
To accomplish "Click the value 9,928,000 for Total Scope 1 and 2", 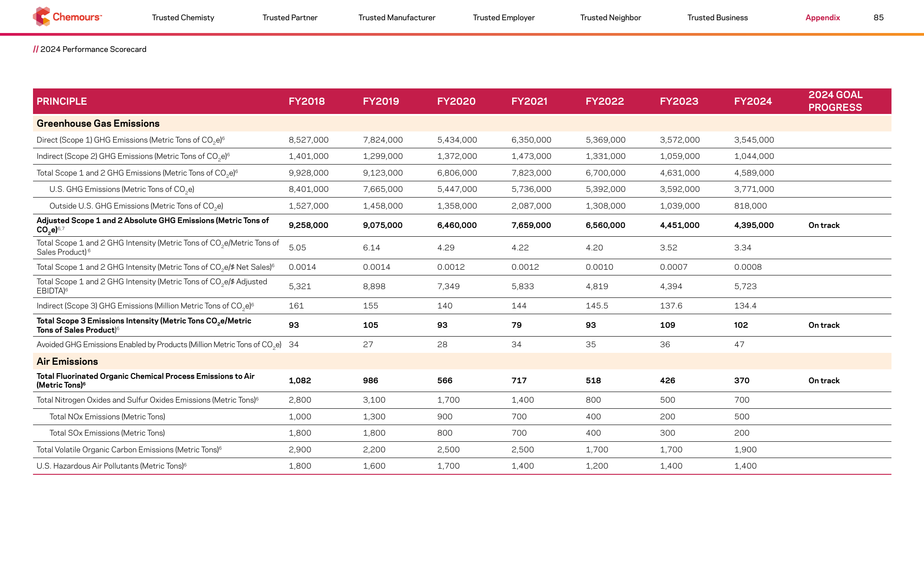I will pos(308,173).
